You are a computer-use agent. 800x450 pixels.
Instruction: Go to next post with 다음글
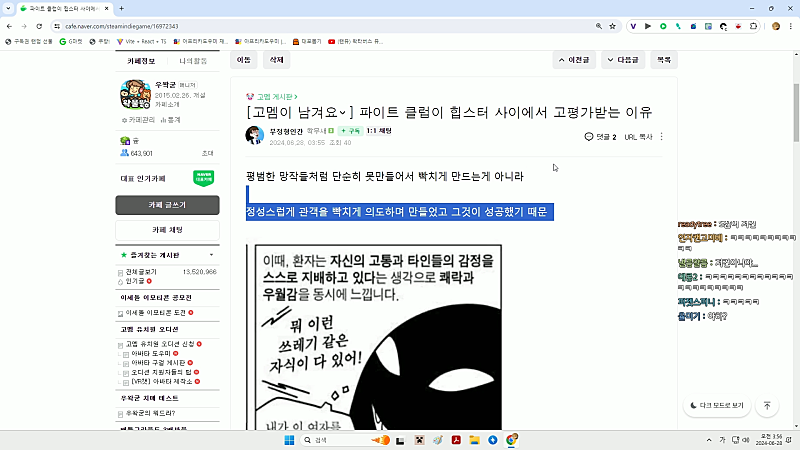click(x=623, y=60)
